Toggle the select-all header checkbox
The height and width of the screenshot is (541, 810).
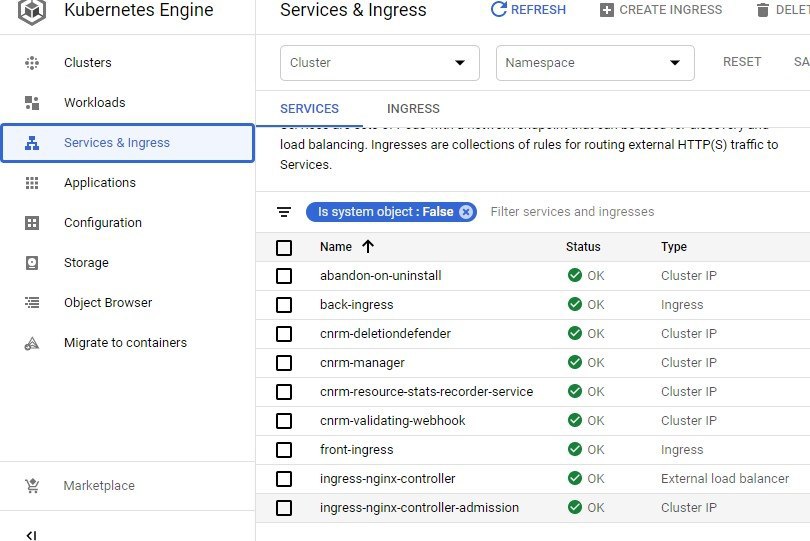click(x=284, y=248)
